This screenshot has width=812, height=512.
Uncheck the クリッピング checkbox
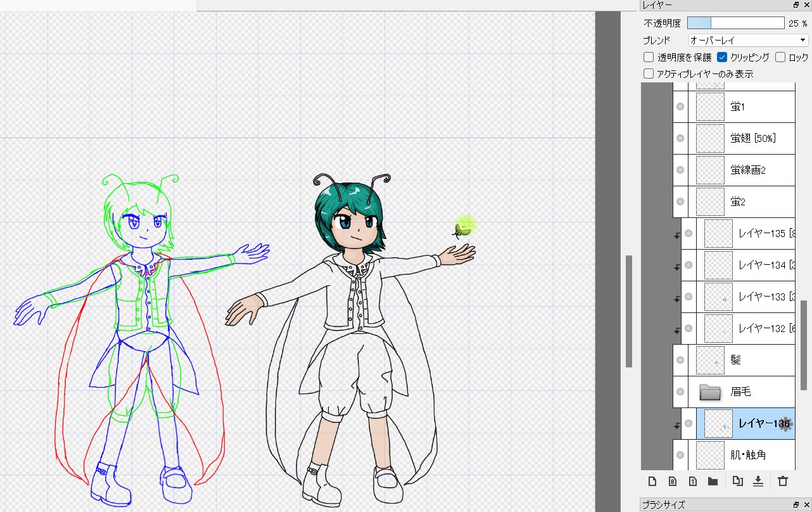click(x=722, y=57)
